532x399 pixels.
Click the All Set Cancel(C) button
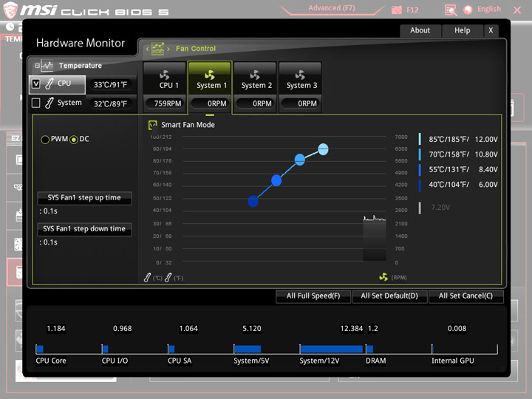point(465,296)
